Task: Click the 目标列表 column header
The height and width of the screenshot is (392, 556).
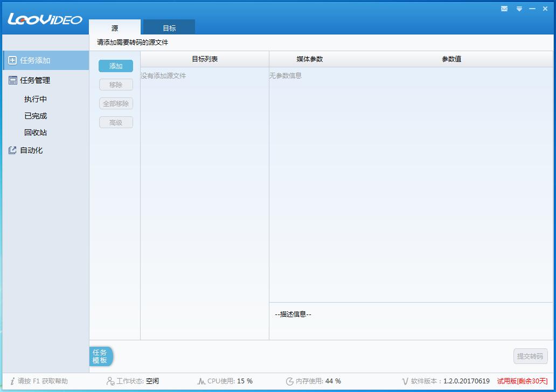Action: coord(205,59)
